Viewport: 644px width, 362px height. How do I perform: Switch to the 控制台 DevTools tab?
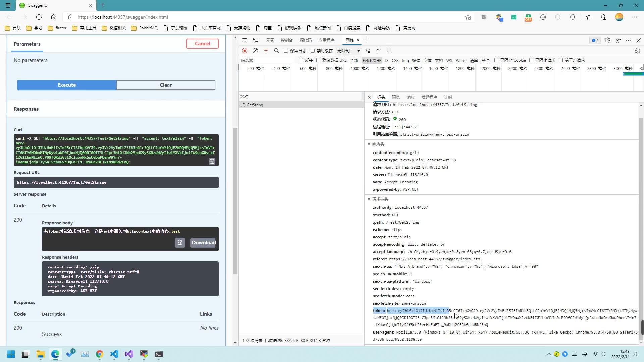286,40
